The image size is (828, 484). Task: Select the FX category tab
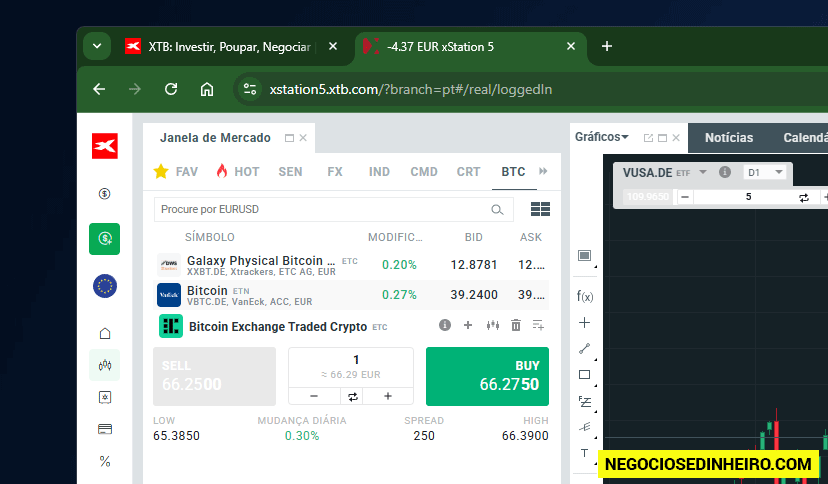(x=335, y=172)
